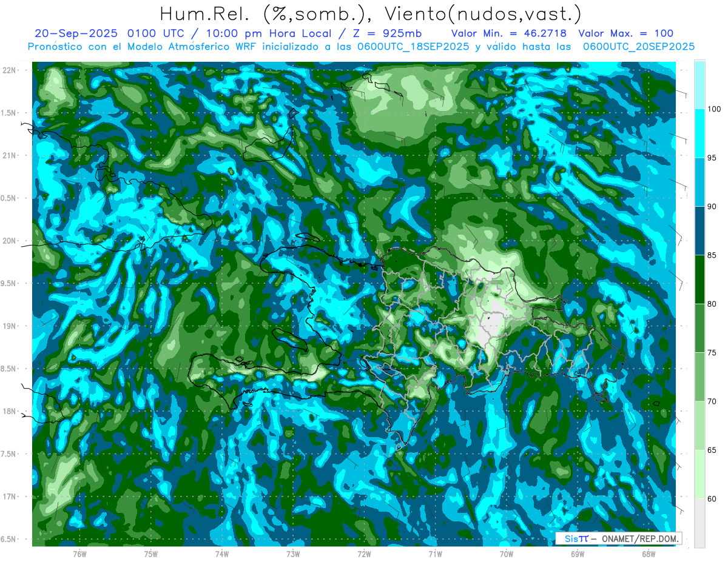Click the latitude label '19N'

click(10, 326)
